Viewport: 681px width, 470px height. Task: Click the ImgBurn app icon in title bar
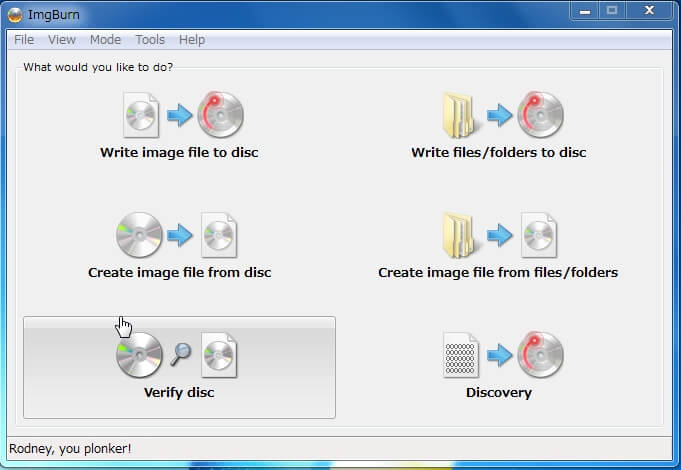click(15, 13)
